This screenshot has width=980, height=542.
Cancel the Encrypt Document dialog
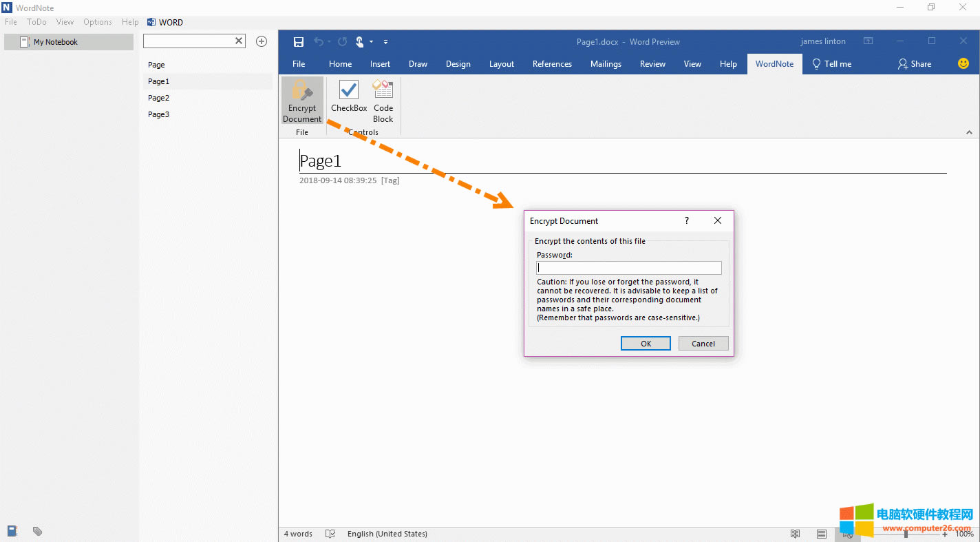pos(703,344)
